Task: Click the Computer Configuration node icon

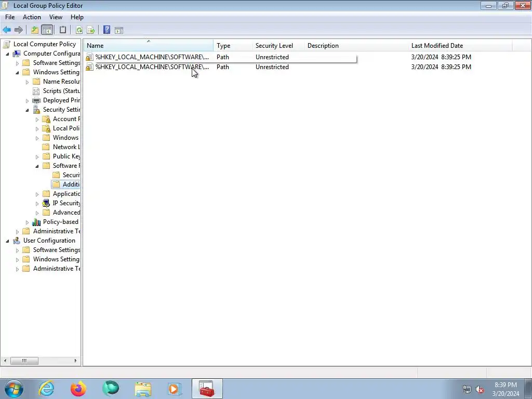Action: coord(17,54)
